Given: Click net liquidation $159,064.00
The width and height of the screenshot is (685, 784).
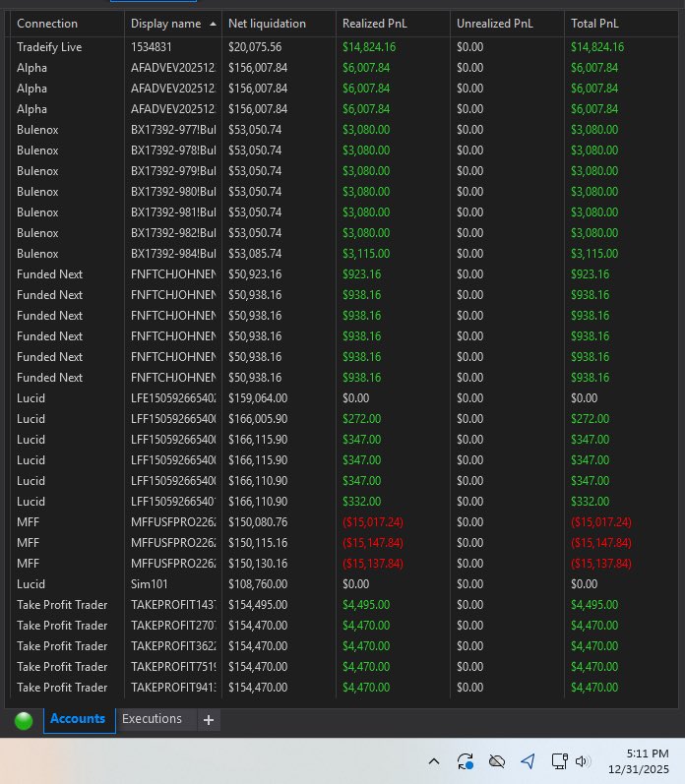Looking at the screenshot, I should coord(258,398).
